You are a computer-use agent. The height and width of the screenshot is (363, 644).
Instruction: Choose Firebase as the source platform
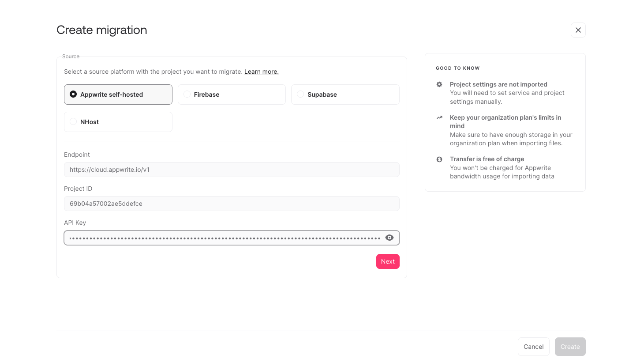(232, 95)
